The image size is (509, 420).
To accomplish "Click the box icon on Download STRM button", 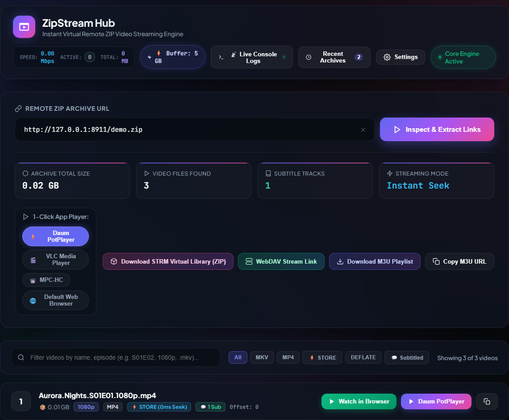I will [x=113, y=261].
